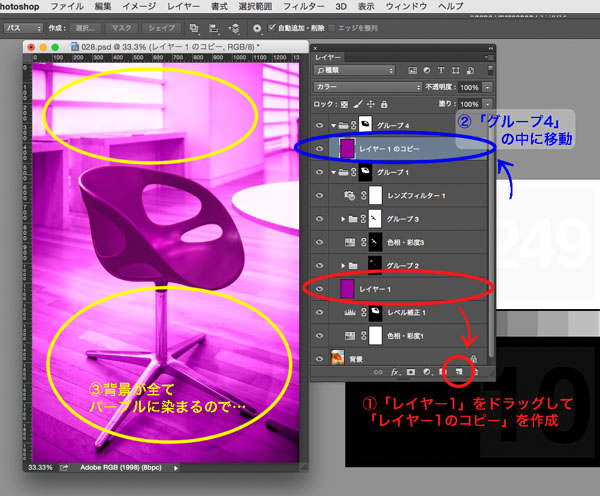The image size is (600, 496).
Task: Click the new adjustment layer icon
Action: coord(428,371)
